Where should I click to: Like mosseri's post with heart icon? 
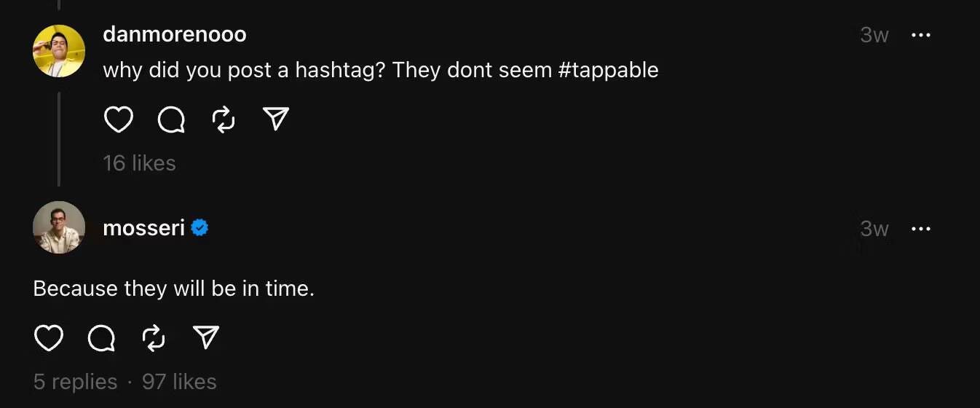49,338
